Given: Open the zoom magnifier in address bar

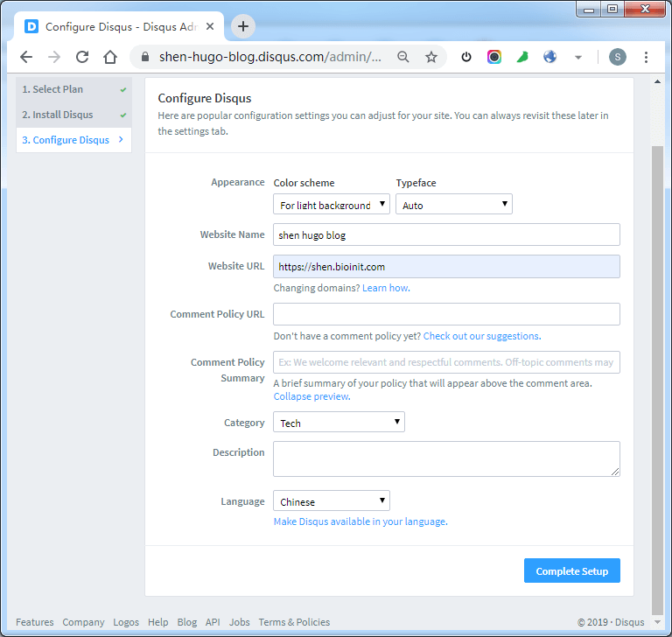Looking at the screenshot, I should pyautogui.click(x=402, y=57).
